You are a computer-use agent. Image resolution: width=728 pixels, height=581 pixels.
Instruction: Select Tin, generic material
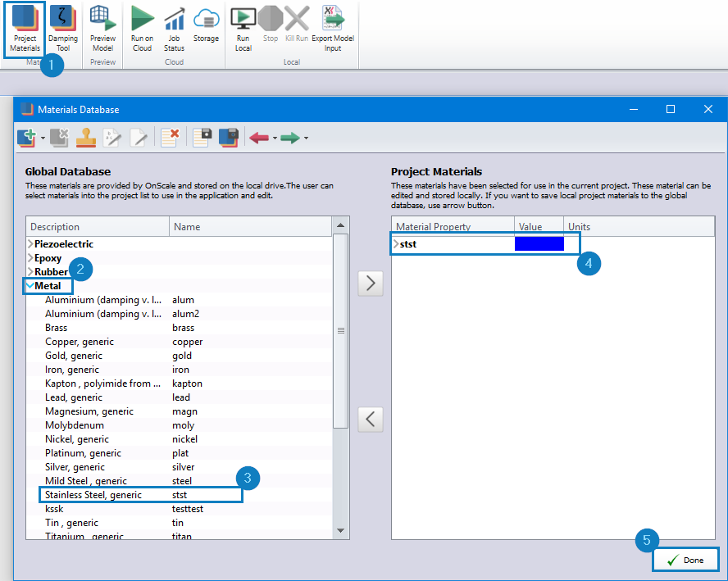point(180,523)
